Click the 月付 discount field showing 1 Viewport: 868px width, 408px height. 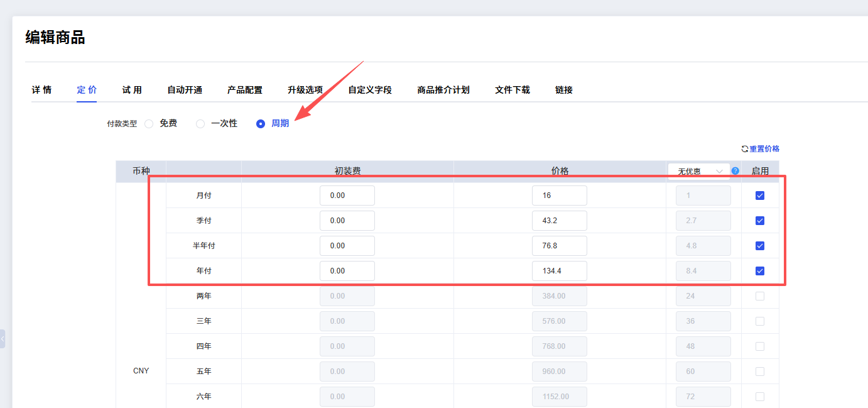[703, 196]
